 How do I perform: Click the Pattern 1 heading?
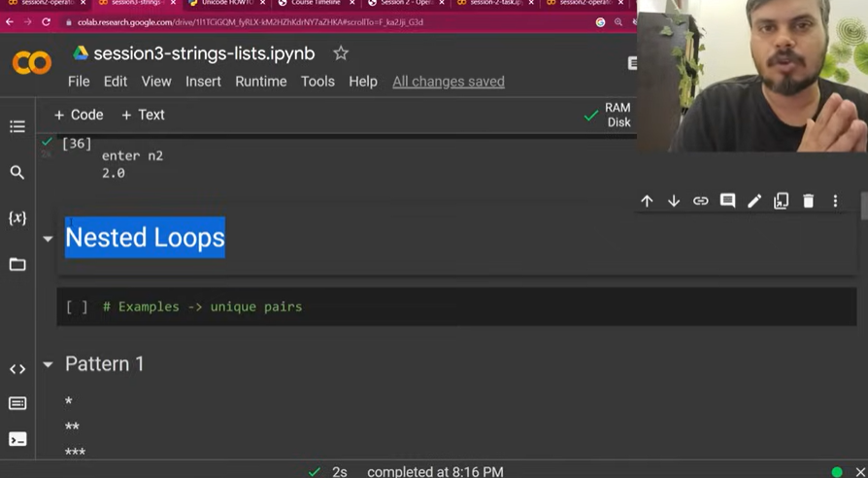point(105,364)
